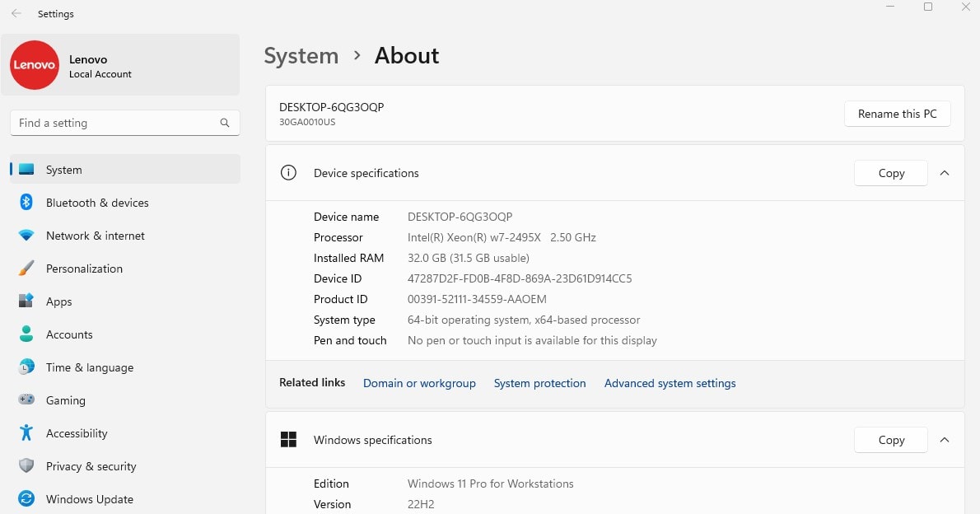Go to System via the breadcrumb
Image resolution: width=980 pixels, height=514 pixels.
[301, 55]
